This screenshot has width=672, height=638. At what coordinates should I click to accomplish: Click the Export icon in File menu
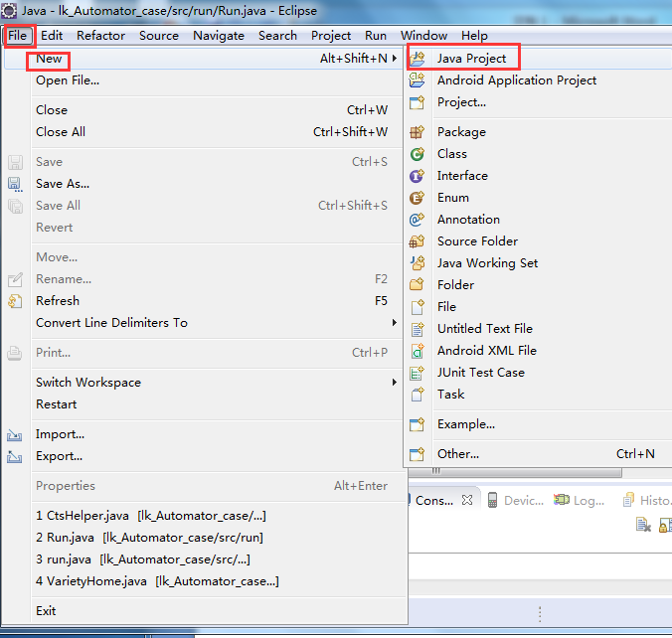15,457
